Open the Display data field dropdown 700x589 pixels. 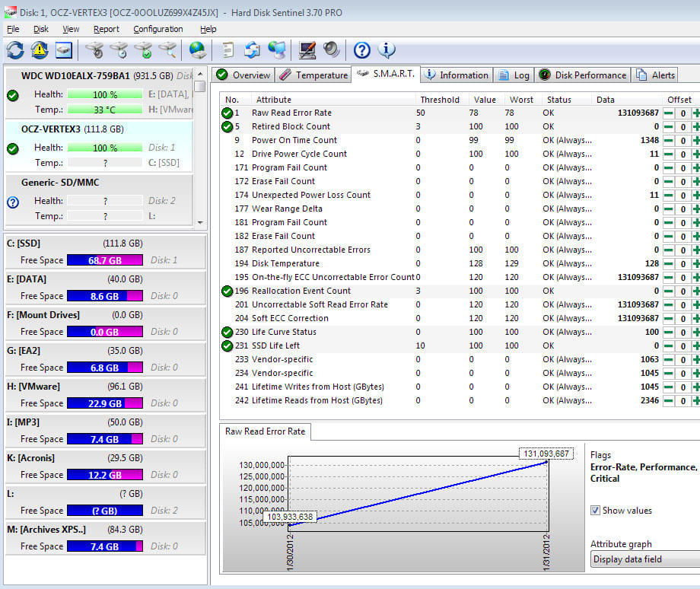[x=645, y=559]
